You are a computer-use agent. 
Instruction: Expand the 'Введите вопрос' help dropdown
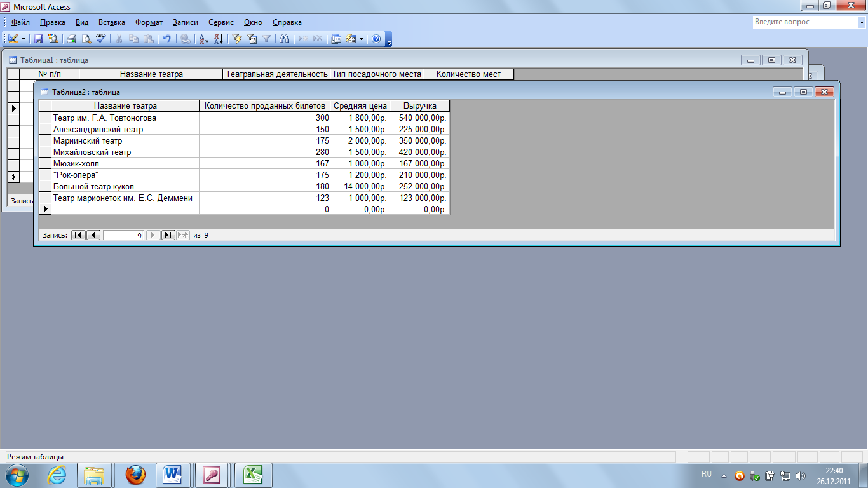860,22
